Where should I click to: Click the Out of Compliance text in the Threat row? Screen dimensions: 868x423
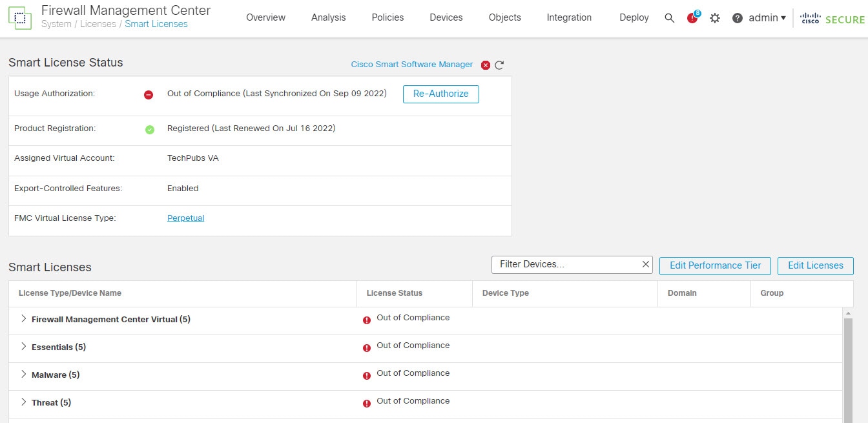(x=413, y=401)
